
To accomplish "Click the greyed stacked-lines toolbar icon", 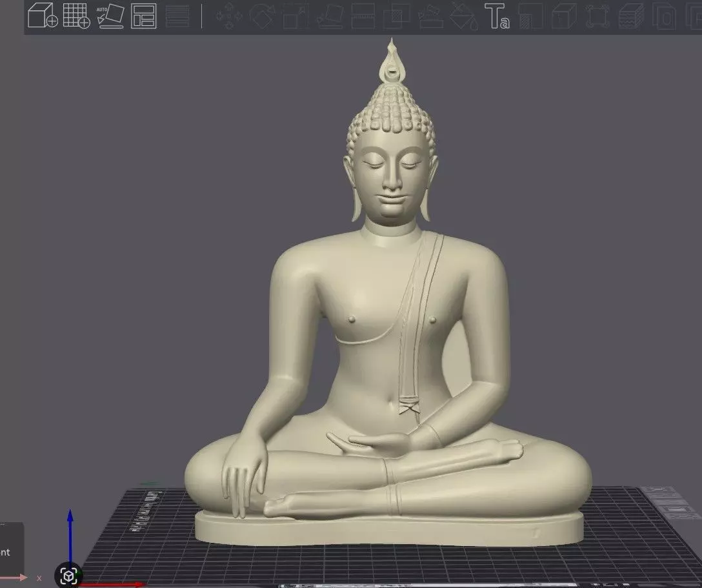I will click(x=177, y=16).
